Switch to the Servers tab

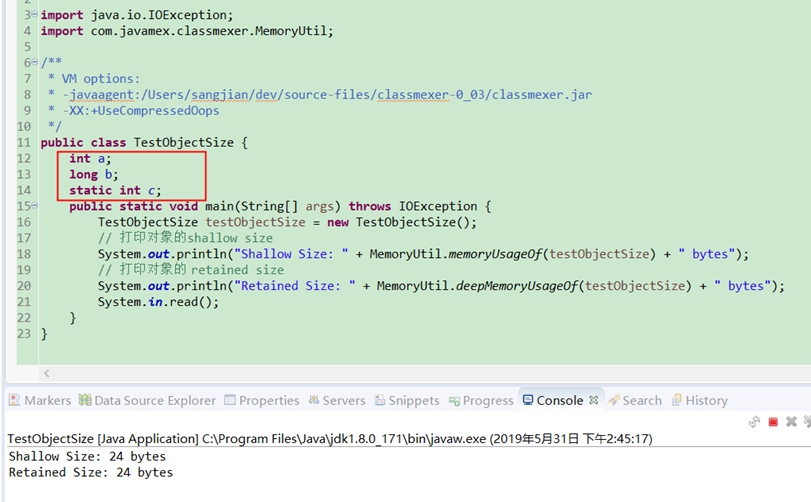click(336, 400)
